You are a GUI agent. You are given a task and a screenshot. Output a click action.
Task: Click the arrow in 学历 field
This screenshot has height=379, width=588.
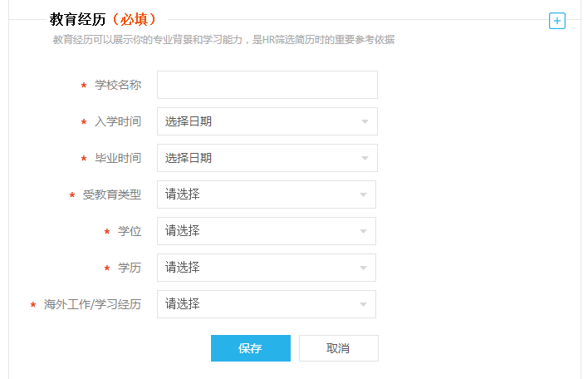click(363, 268)
